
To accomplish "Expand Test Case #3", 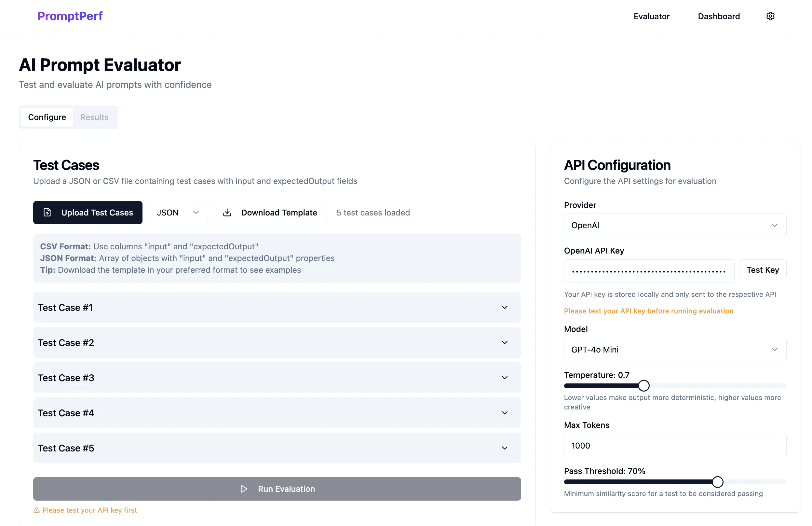I will click(277, 378).
